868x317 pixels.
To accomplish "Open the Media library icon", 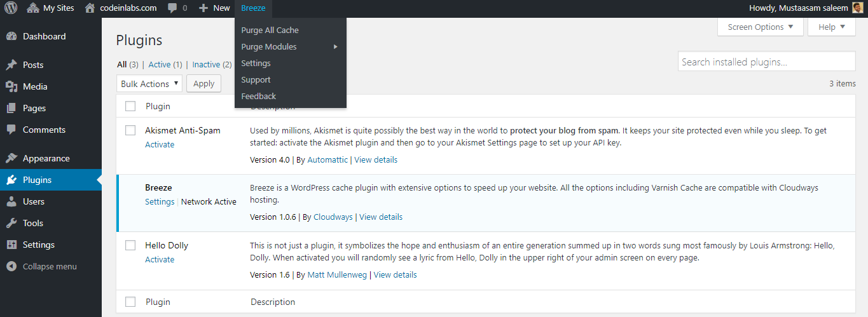I will 11,86.
